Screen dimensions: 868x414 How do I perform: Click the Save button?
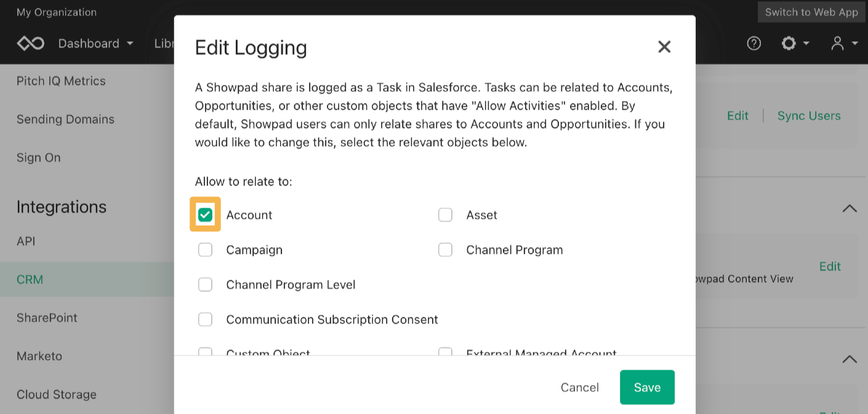click(x=647, y=387)
